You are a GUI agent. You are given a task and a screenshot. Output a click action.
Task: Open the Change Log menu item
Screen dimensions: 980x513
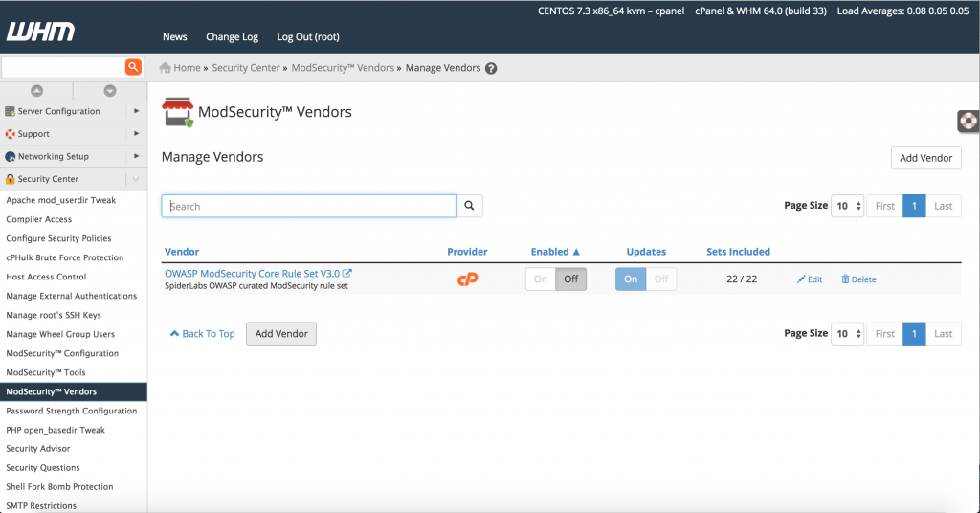click(232, 37)
